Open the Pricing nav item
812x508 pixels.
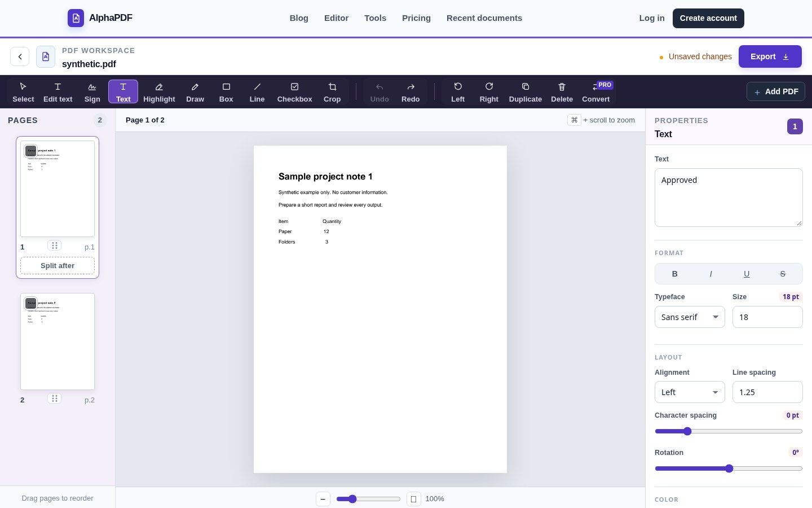click(416, 18)
